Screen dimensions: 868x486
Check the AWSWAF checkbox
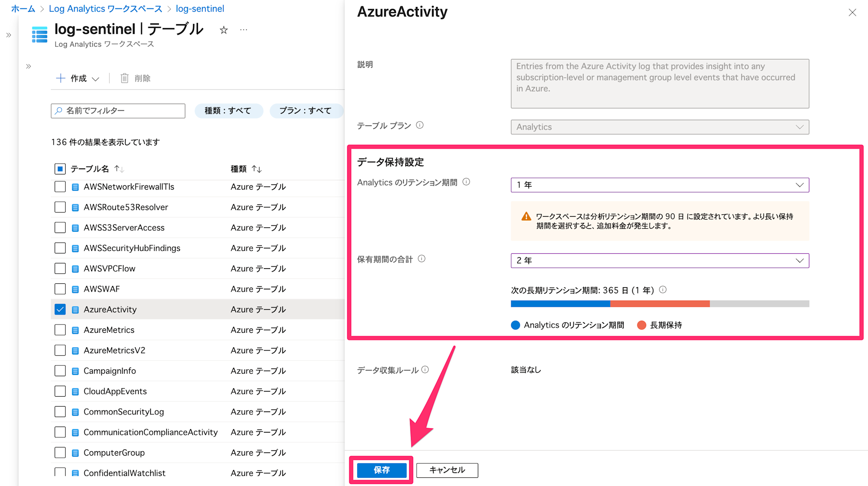pyautogui.click(x=60, y=289)
